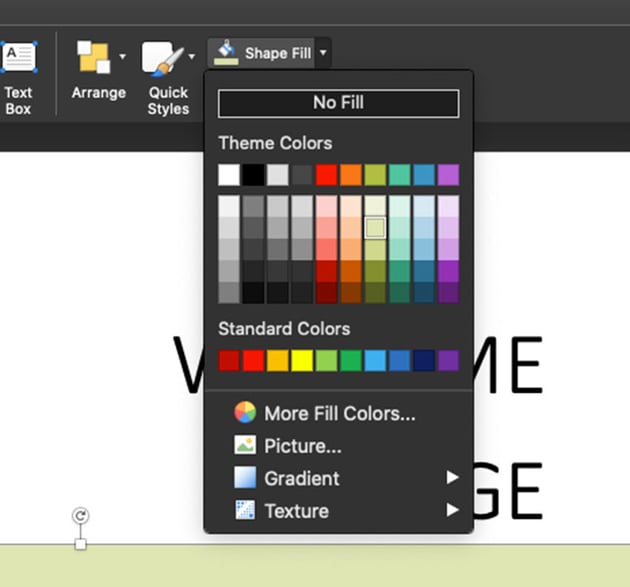The image size is (630, 587).
Task: Expand the Gradient submenu arrow
Action: [x=452, y=478]
